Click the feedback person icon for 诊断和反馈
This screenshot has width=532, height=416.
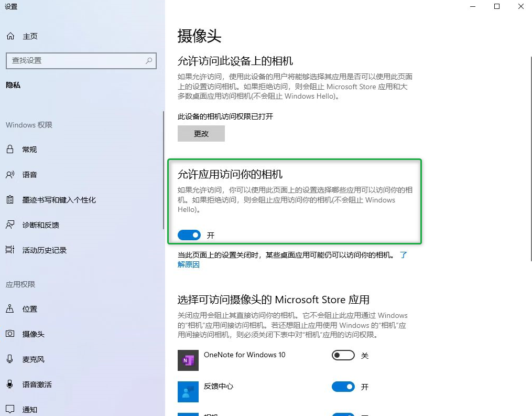(x=10, y=225)
